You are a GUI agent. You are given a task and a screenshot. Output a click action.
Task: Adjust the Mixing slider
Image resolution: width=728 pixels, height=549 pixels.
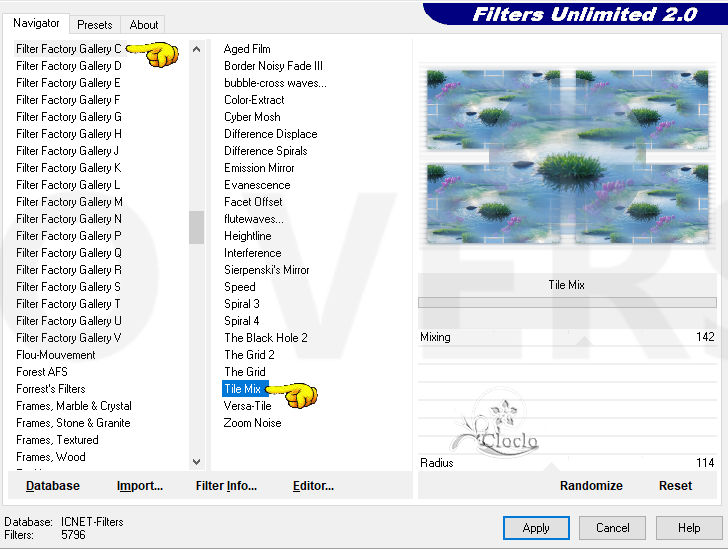[x=567, y=338]
